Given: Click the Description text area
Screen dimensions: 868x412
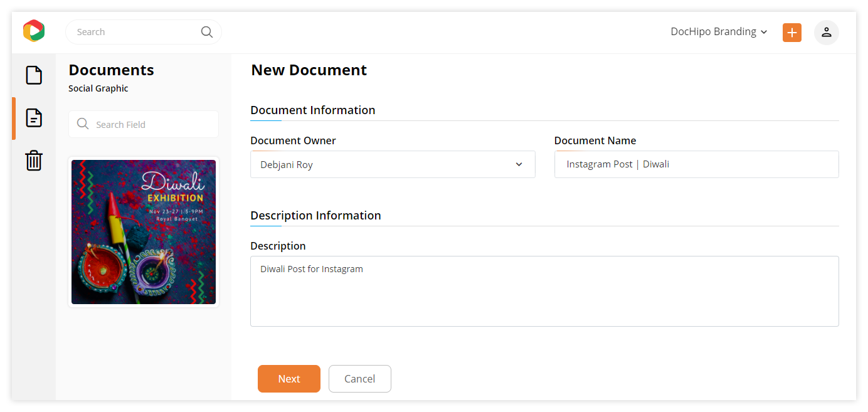Looking at the screenshot, I should 544,291.
